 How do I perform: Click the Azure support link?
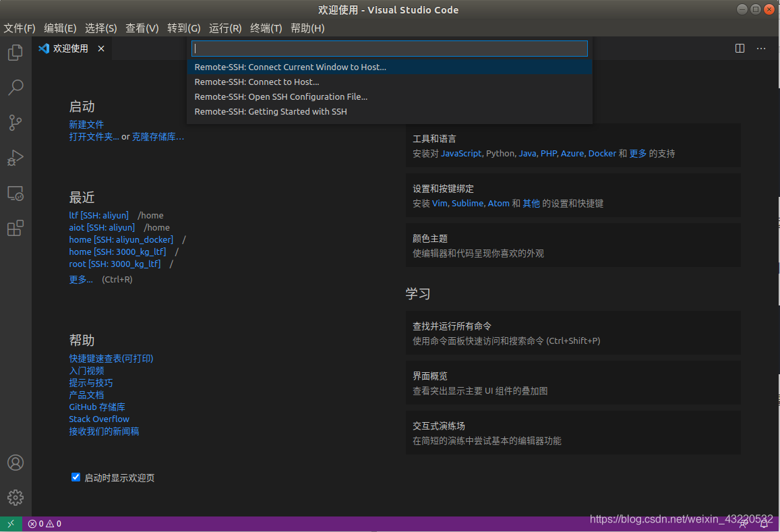tap(572, 154)
